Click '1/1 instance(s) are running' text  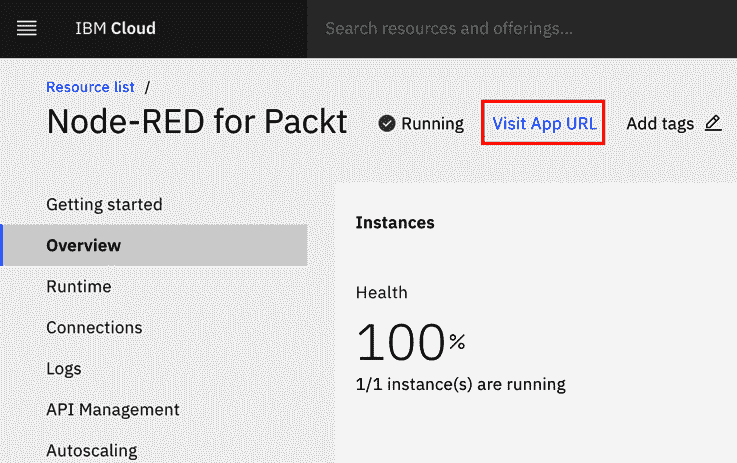click(461, 385)
